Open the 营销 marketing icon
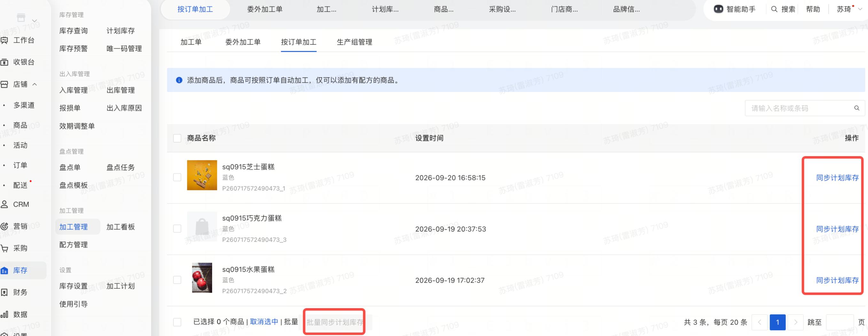 [4, 226]
